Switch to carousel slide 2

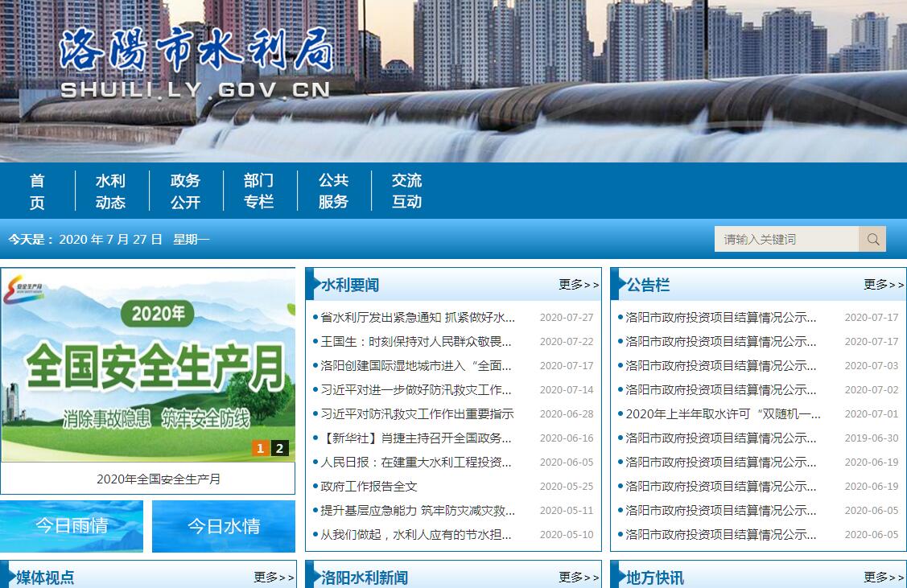[x=279, y=448]
